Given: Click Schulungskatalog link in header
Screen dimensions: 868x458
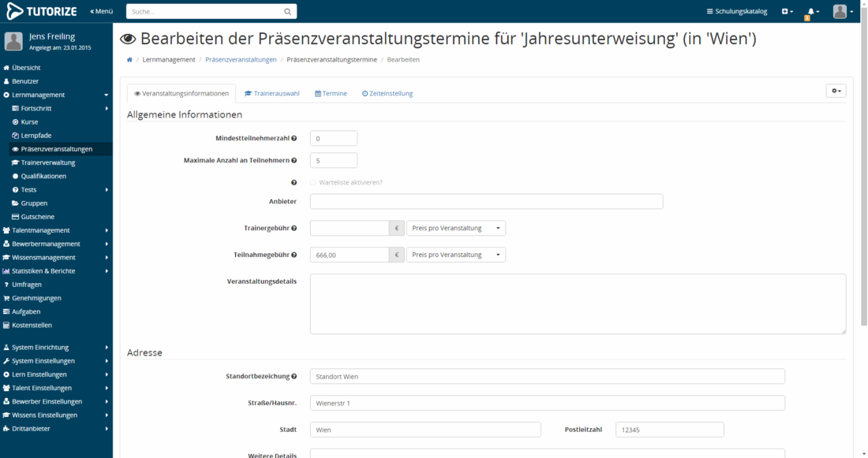Looking at the screenshot, I should tap(737, 12).
